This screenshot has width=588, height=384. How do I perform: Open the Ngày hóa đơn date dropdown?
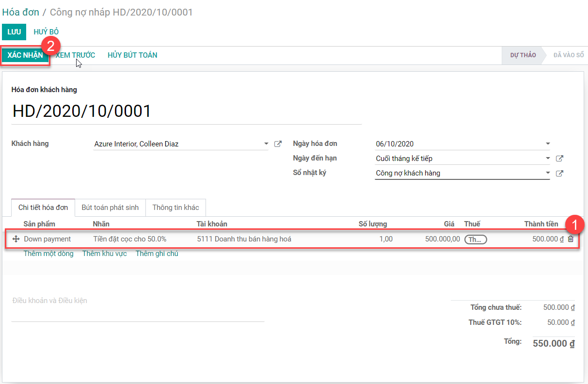tap(548, 144)
